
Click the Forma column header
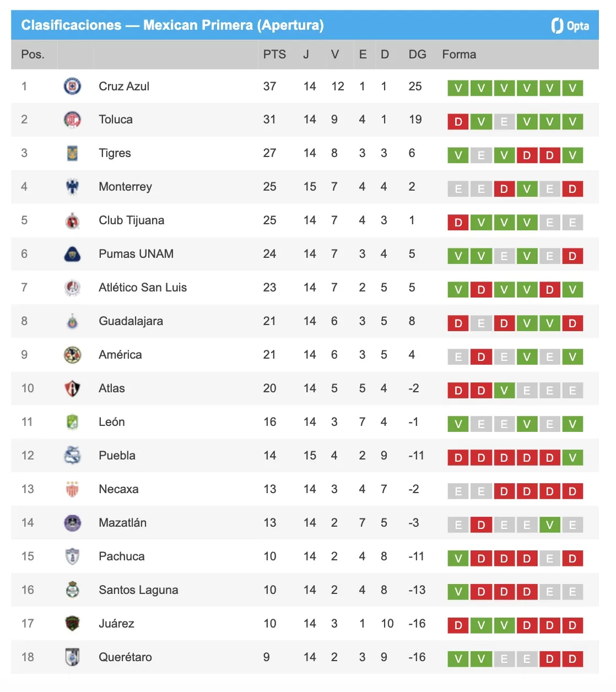[x=459, y=55]
